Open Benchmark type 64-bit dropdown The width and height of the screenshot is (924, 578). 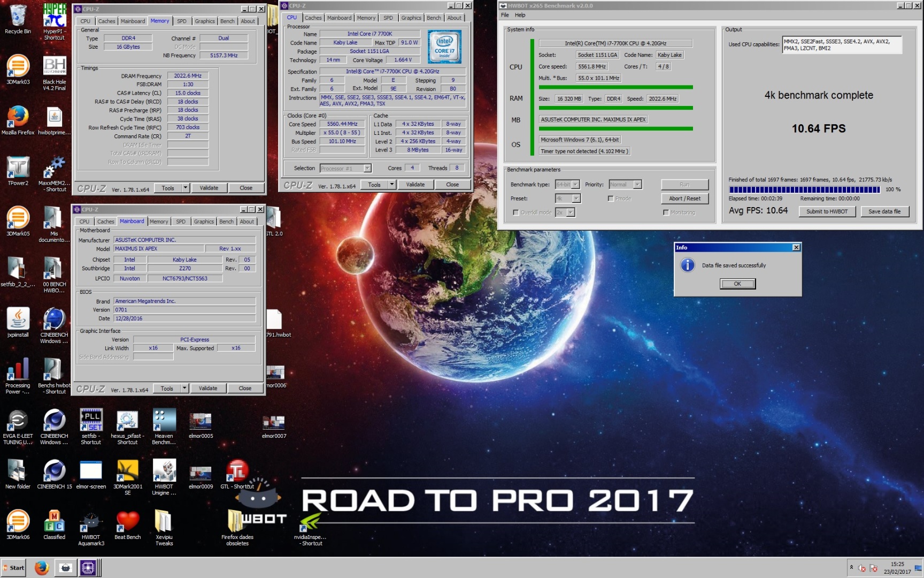pyautogui.click(x=575, y=185)
